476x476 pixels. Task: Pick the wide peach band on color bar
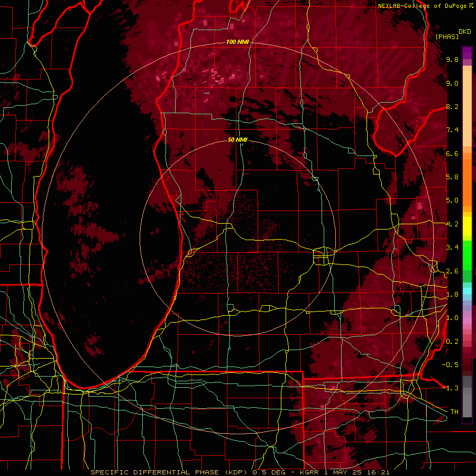[x=467, y=108]
